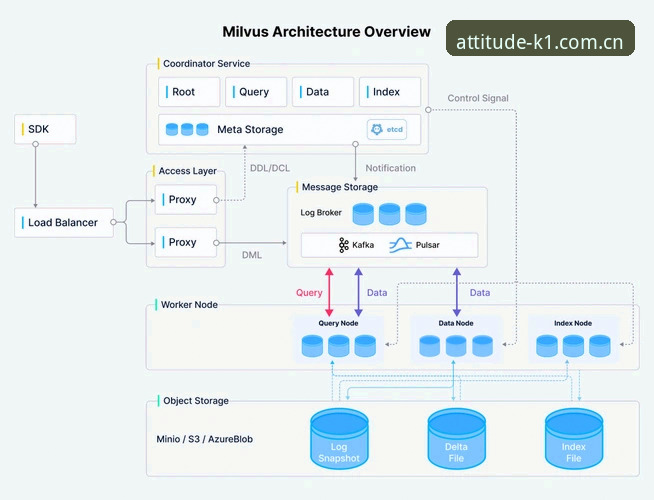Click the Index File storage cylinder
Screen dimensions: 654x500
tap(574, 439)
